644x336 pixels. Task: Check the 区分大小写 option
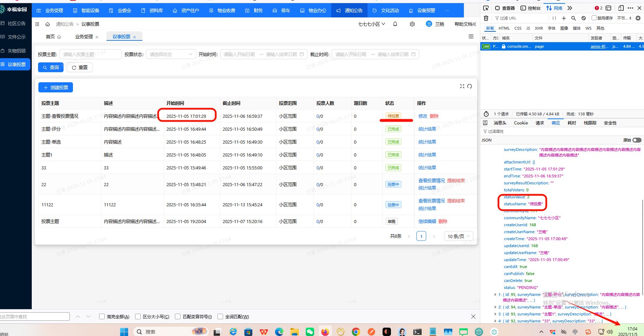[138, 316]
